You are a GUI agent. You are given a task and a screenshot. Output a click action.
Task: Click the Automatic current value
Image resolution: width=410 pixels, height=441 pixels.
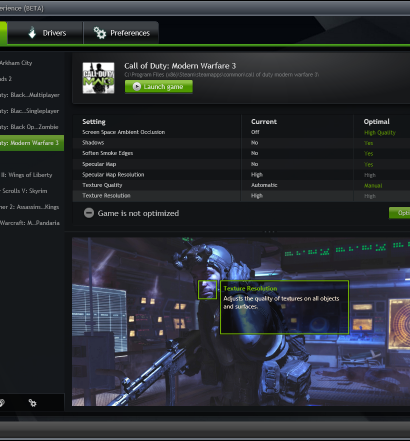point(264,185)
